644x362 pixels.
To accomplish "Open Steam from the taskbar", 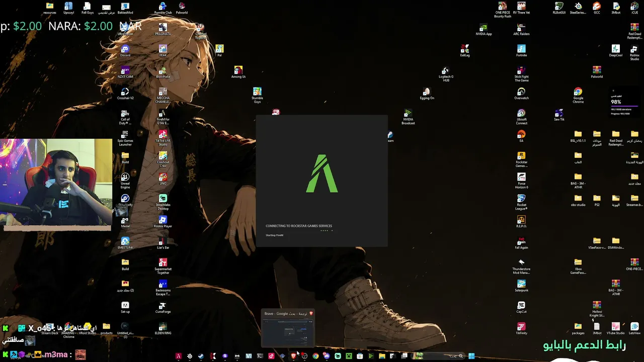I will coord(201,356).
